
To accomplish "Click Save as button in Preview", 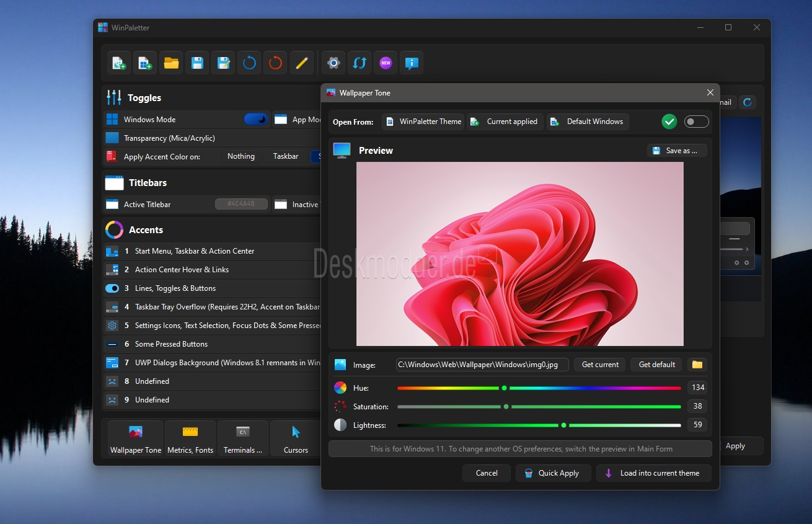I will point(677,151).
